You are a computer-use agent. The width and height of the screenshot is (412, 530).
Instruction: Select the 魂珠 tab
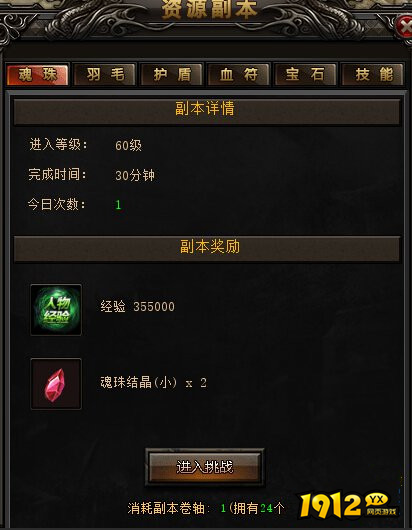coord(38,74)
